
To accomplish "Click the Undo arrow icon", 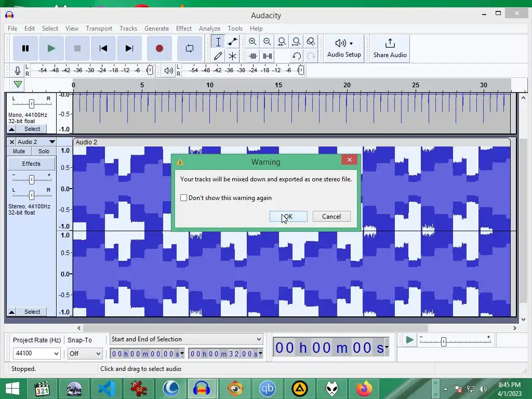I will point(297,56).
